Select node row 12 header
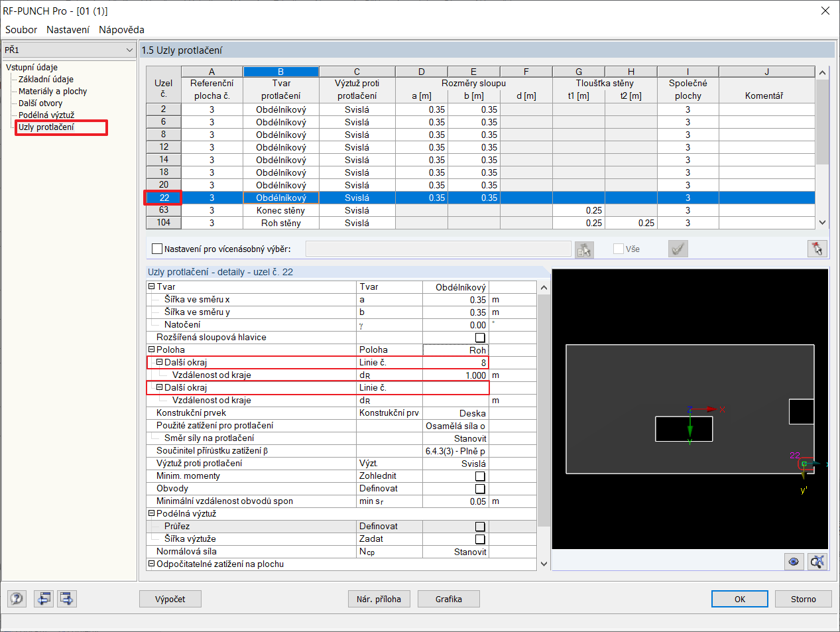Screen dimensions: 840x632 pos(164,147)
